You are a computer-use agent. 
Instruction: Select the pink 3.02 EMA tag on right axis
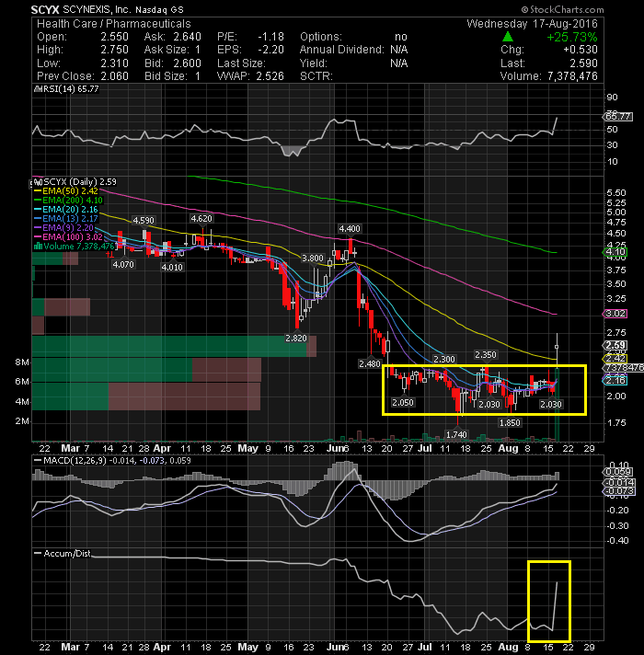pyautogui.click(x=615, y=314)
